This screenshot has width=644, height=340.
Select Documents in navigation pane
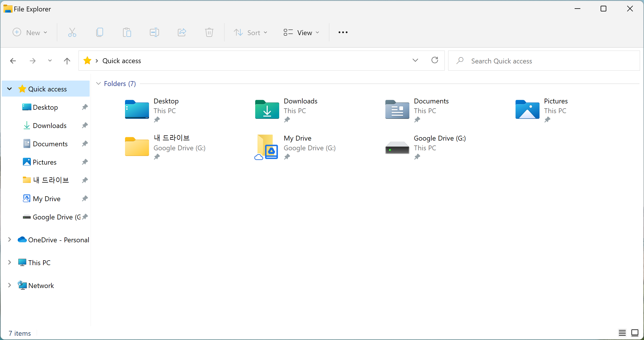click(46, 144)
